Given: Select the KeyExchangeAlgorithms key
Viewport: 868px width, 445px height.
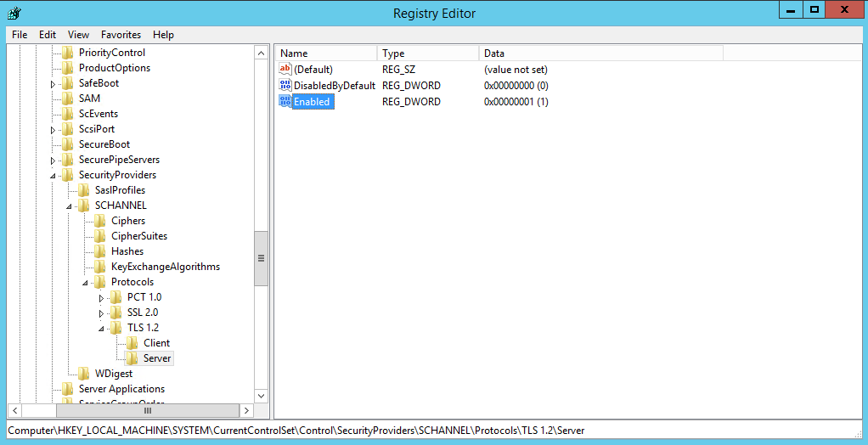Looking at the screenshot, I should [165, 267].
